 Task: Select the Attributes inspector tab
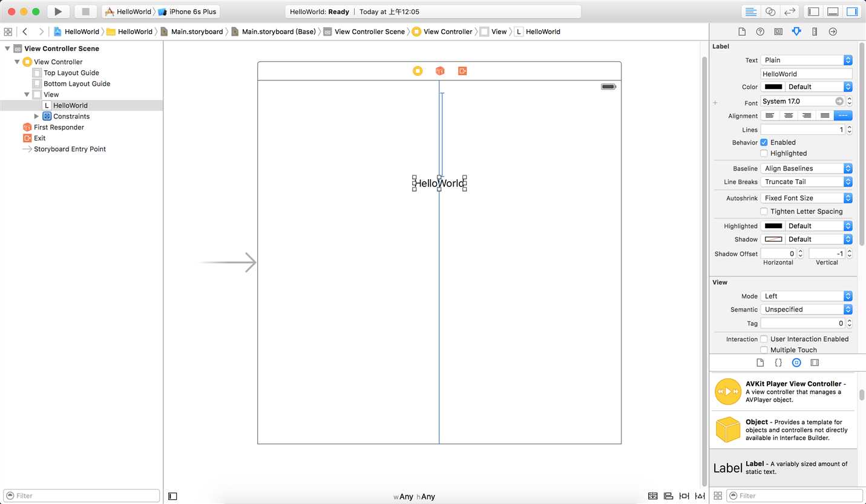[796, 31]
